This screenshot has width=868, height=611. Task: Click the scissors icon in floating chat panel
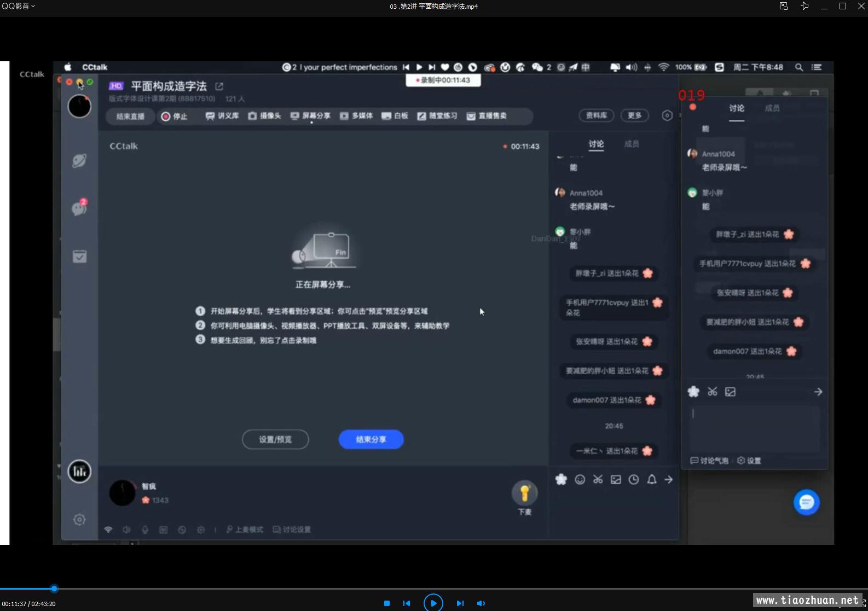pyautogui.click(x=712, y=392)
